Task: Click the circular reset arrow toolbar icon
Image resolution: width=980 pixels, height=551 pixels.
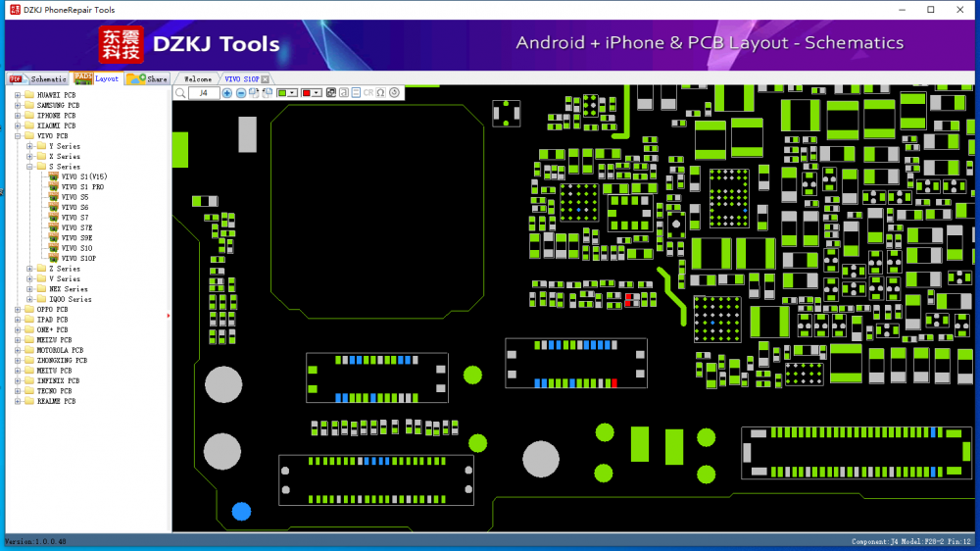Action: [394, 92]
